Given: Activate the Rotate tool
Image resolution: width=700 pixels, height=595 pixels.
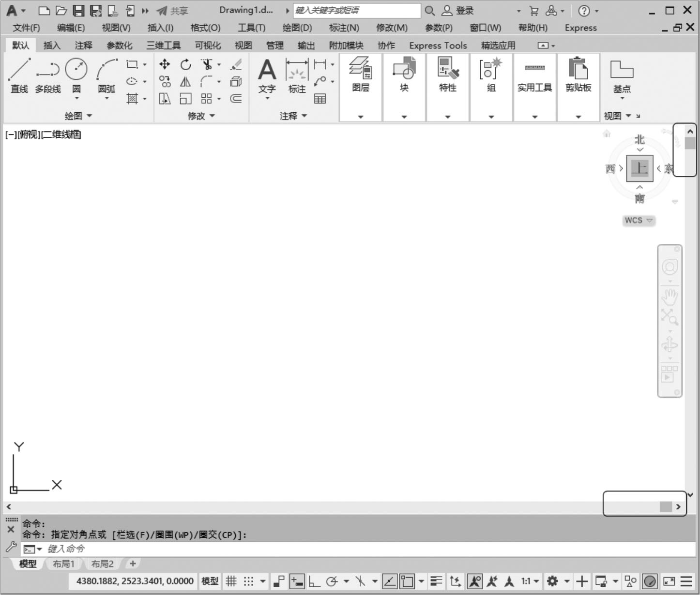Looking at the screenshot, I should pos(186,64).
